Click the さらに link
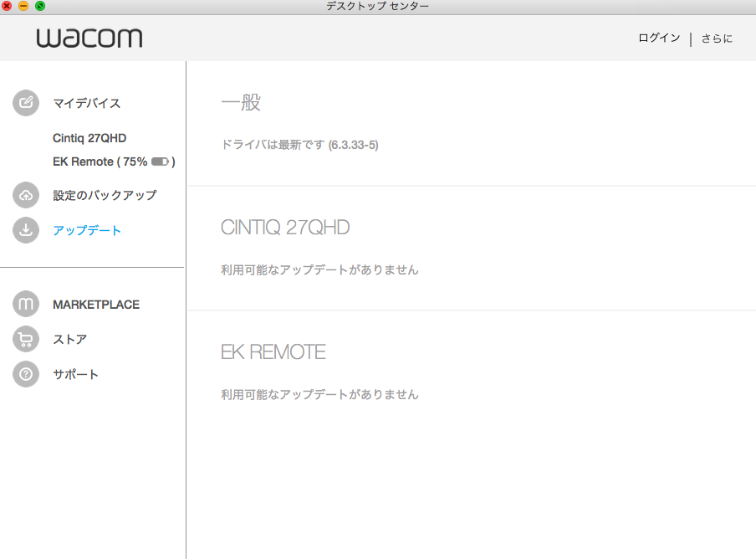Image resolution: width=756 pixels, height=559 pixels. (x=717, y=38)
